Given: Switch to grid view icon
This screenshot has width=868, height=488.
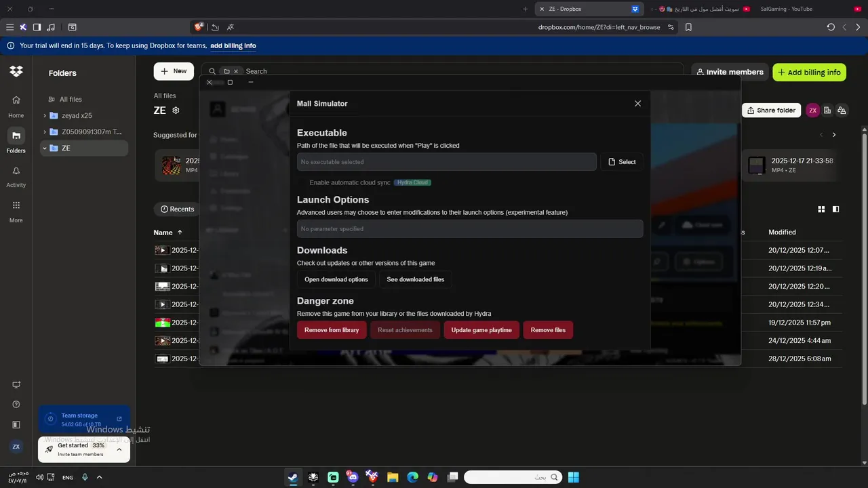Looking at the screenshot, I should tap(821, 209).
